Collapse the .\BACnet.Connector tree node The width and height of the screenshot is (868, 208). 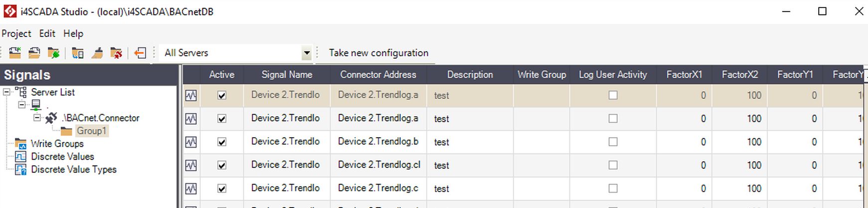tap(37, 118)
